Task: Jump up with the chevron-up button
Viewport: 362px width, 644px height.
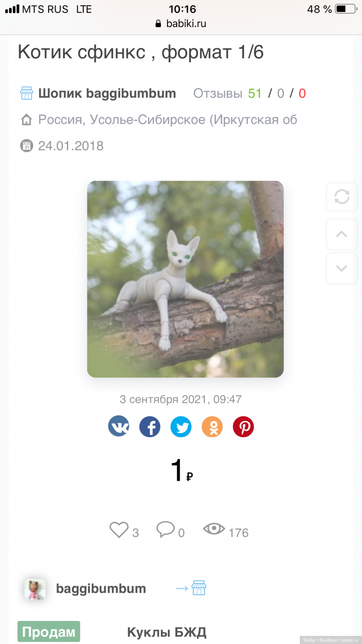Action: (342, 234)
